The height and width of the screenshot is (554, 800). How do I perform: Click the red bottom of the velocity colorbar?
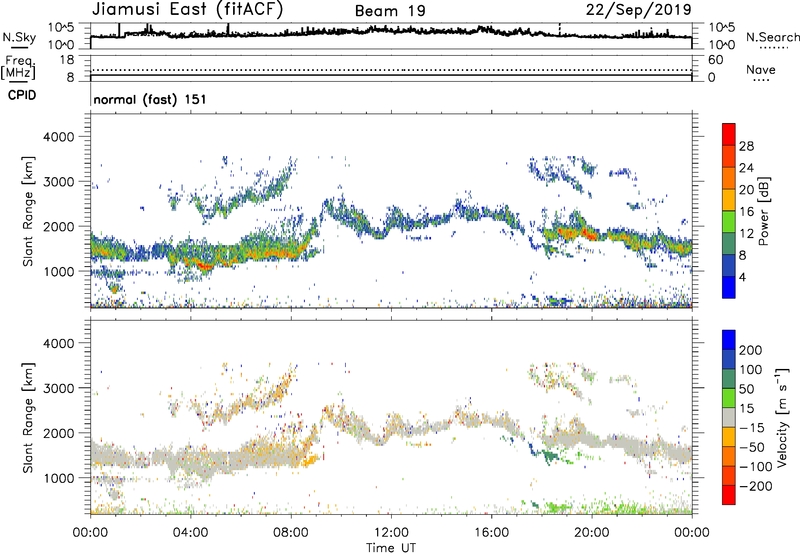tap(729, 495)
